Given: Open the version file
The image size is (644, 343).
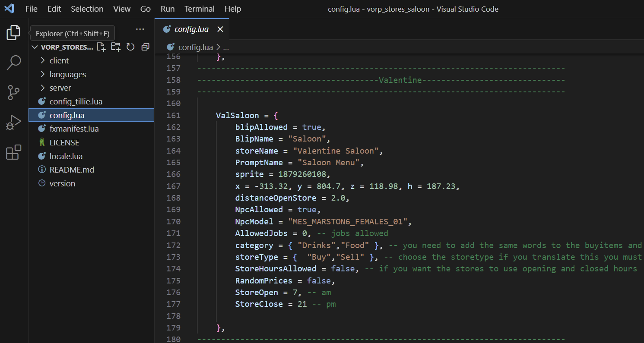Looking at the screenshot, I should [x=91, y=183].
